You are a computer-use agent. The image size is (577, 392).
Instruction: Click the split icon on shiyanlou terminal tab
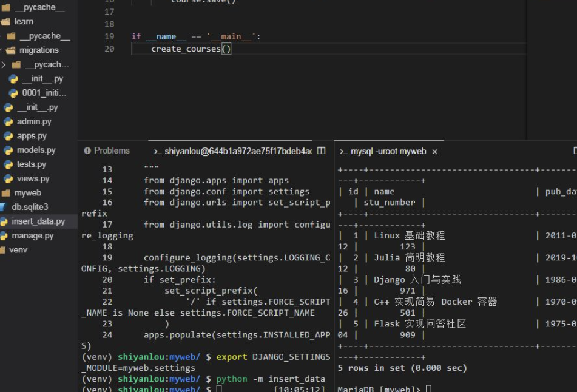322,151
